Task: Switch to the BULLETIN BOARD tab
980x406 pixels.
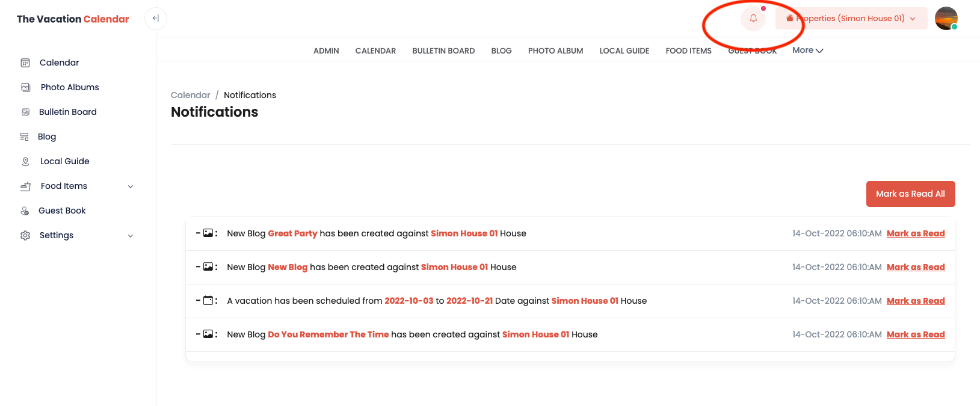Action: [443, 51]
